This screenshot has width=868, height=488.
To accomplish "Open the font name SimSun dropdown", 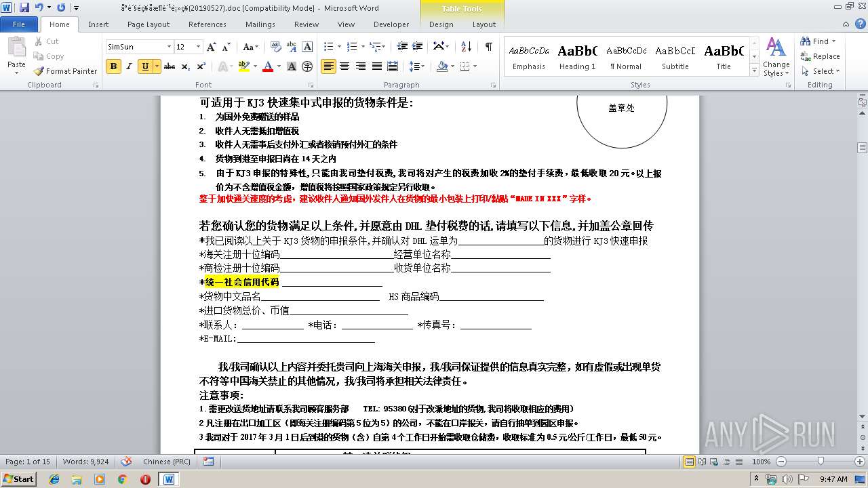I will (x=169, y=47).
